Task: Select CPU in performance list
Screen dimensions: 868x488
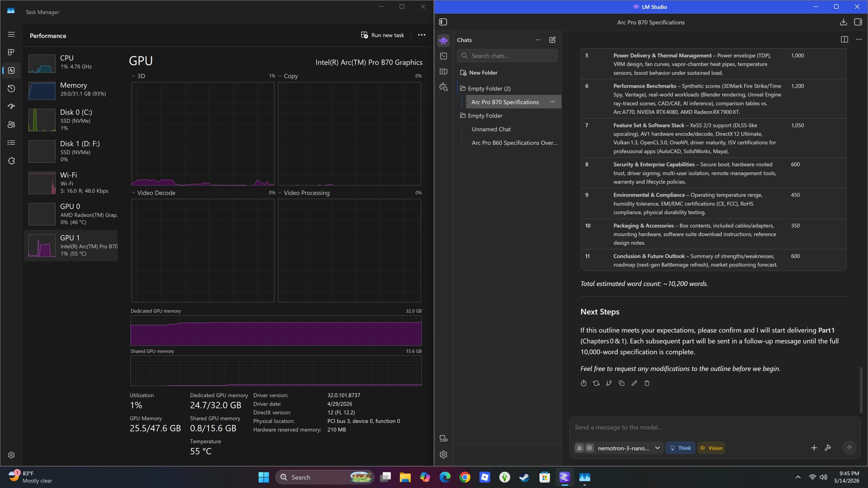Action: [x=71, y=63]
